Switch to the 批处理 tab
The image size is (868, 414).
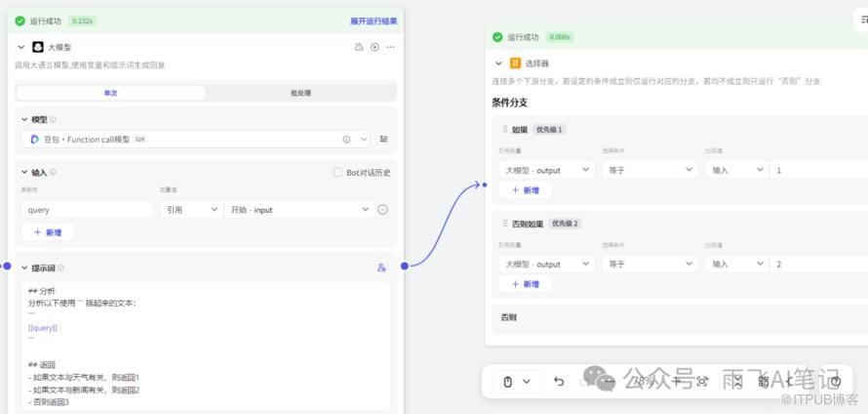[x=300, y=93]
